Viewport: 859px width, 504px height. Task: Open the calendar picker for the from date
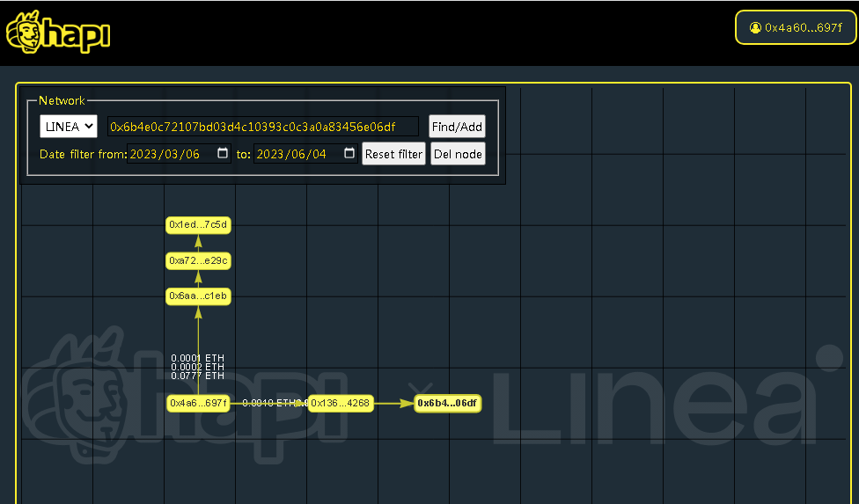point(223,153)
